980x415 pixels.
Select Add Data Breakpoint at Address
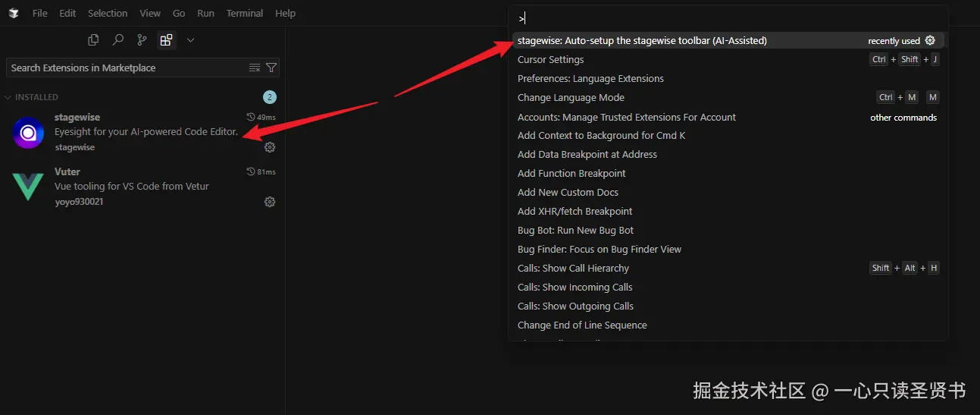coord(728,154)
